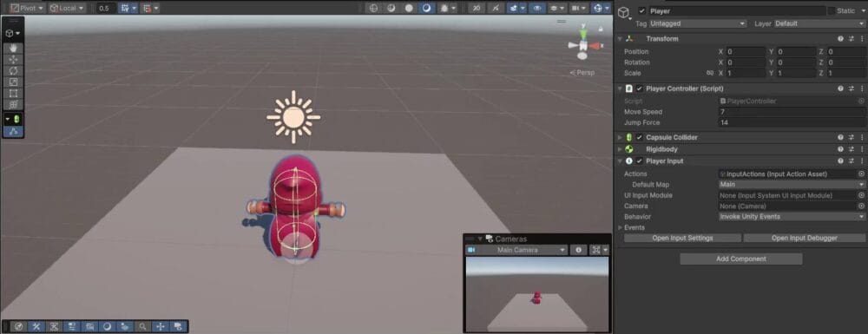Open the Pivot mode dropdown
This screenshot has width=868, height=334.
coord(27,9)
